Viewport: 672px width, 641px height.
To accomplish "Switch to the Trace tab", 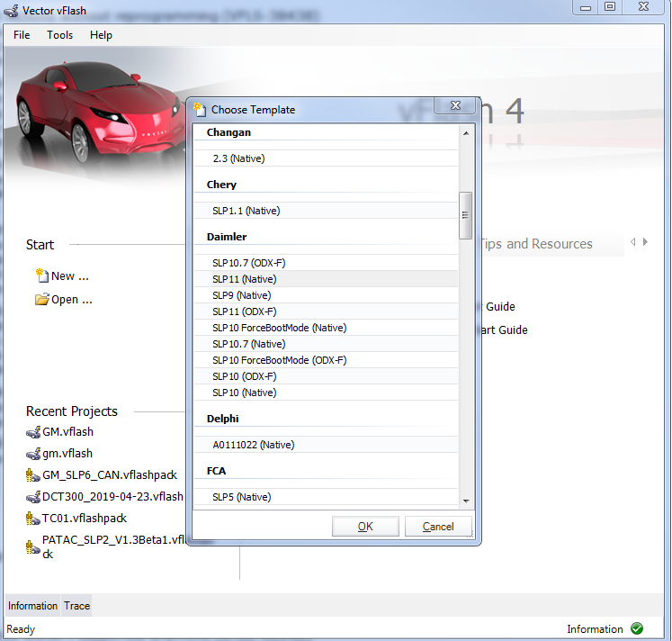I will [x=76, y=606].
